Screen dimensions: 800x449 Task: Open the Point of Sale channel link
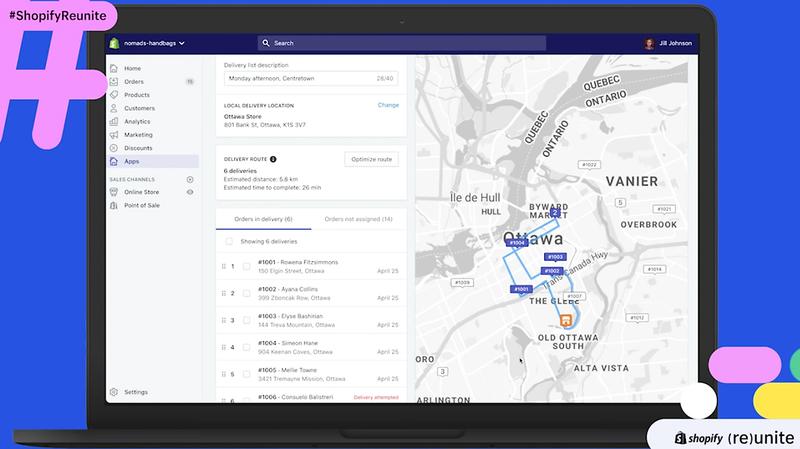(142, 205)
